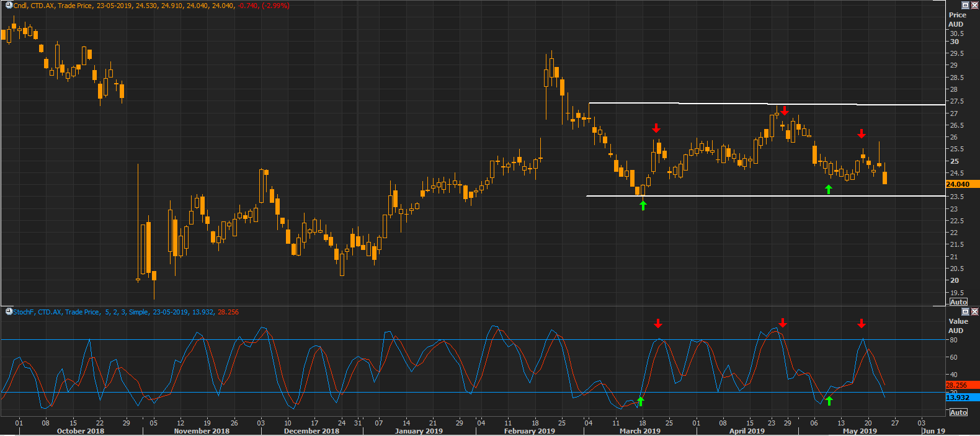Screen dimensions: 980x436
Task: Click the clock icon beside the StochF label
Action: click(9, 311)
